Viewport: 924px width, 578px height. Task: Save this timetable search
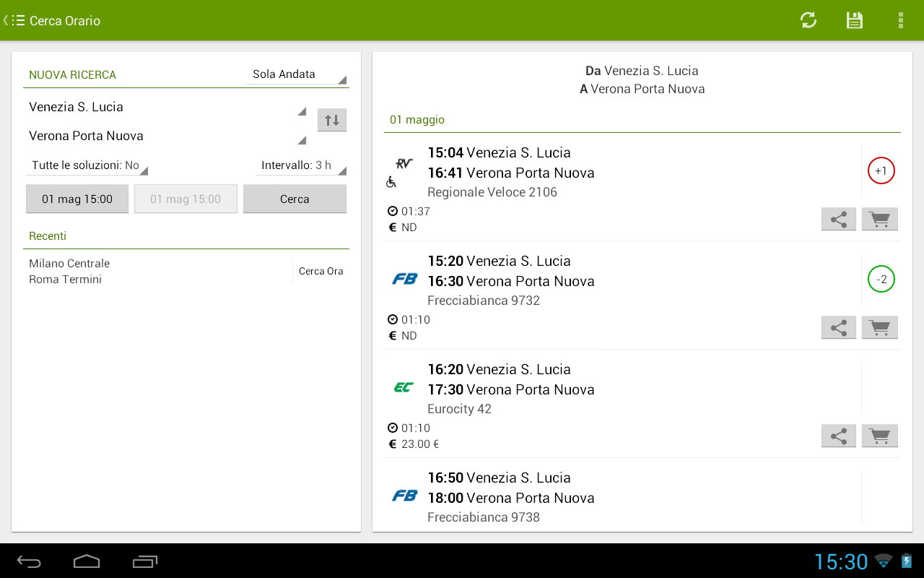click(854, 20)
